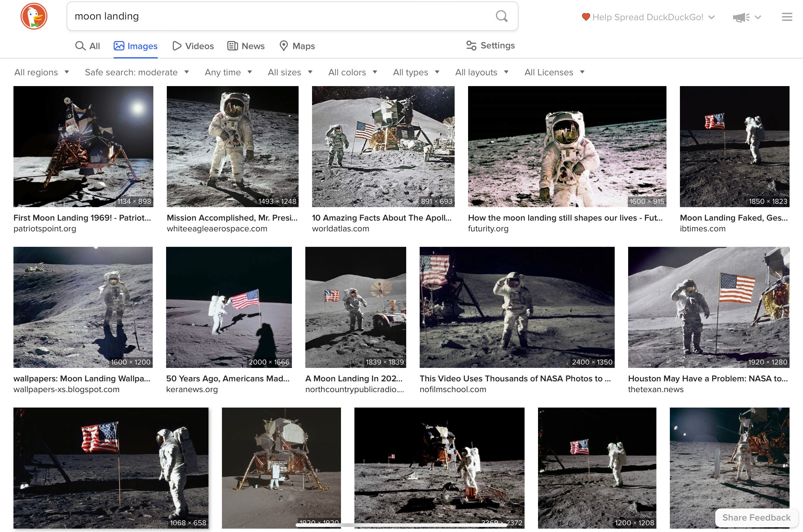
Task: Expand the All regions dropdown
Action: coord(42,72)
